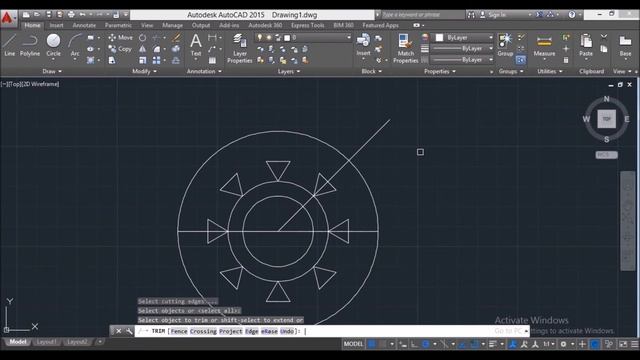Select the Mirror tool icon
The image size is (640, 360).
(142, 49)
